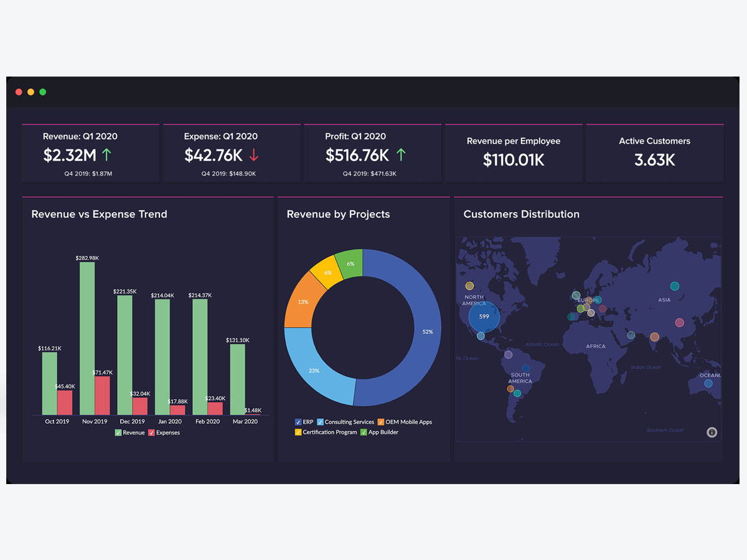
Task: Click the yellow bubble above North America label
Action: pos(469,286)
